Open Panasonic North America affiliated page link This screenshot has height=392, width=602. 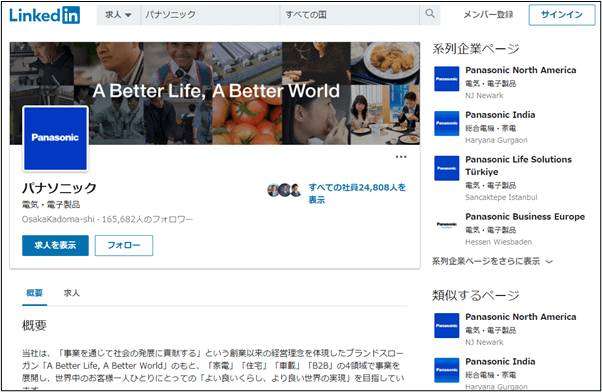[x=521, y=70]
